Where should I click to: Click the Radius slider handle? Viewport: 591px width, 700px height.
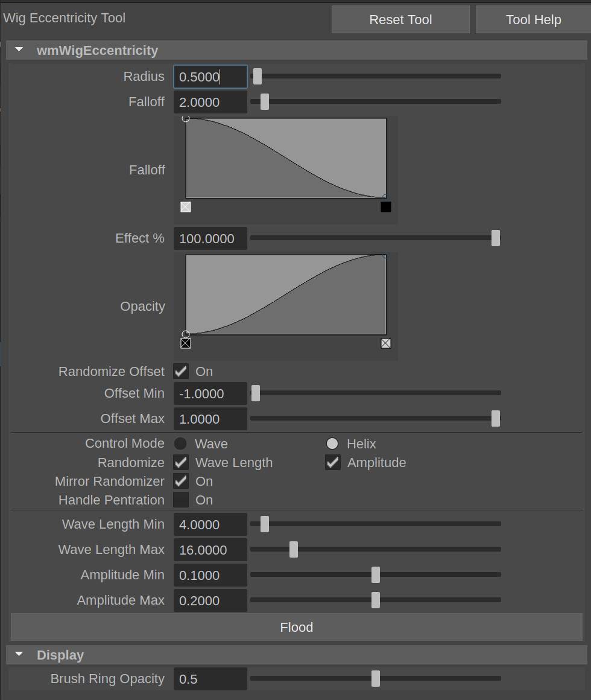point(258,77)
